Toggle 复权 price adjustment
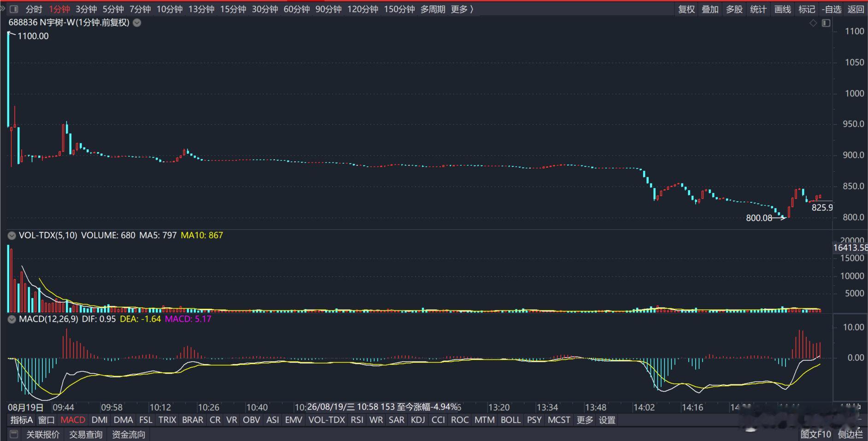Image resolution: width=868 pixels, height=441 pixels. tap(686, 9)
